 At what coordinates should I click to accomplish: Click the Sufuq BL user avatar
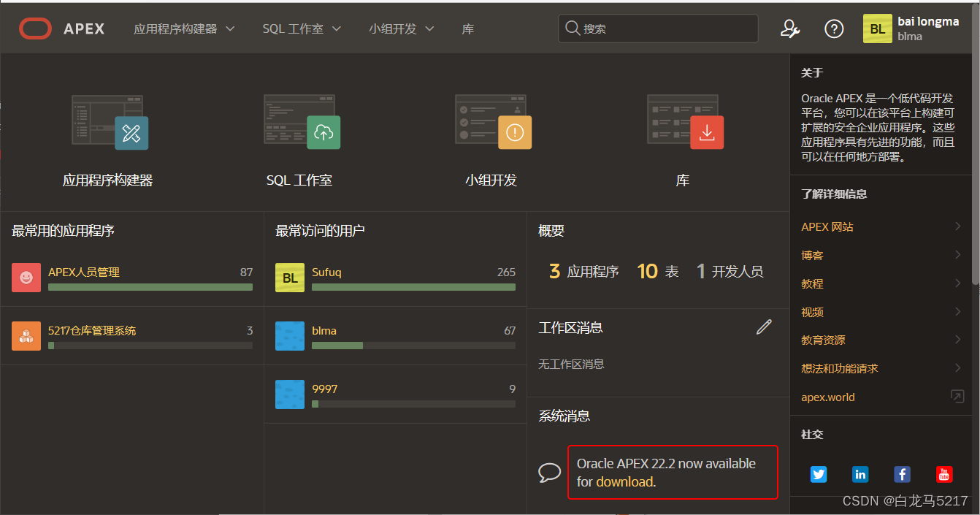pos(290,278)
